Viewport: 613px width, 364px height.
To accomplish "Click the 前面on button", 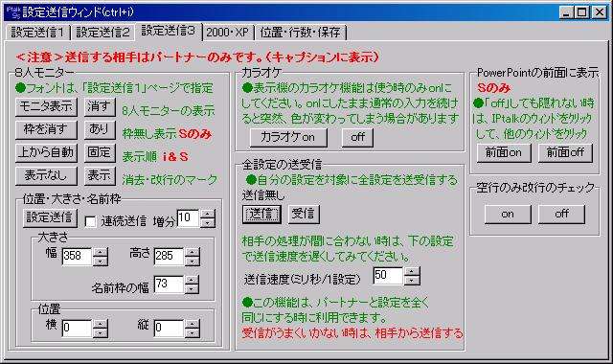I will tap(504, 153).
